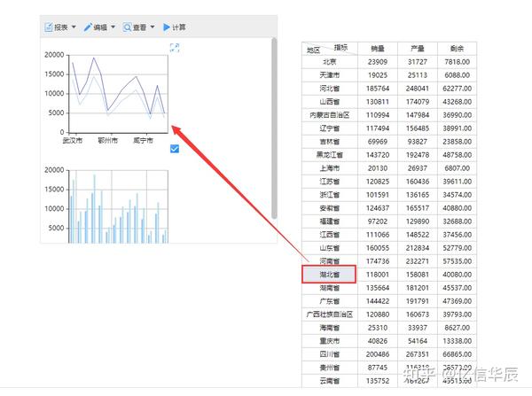Click the blue bar chart in the report panel

tap(118, 206)
